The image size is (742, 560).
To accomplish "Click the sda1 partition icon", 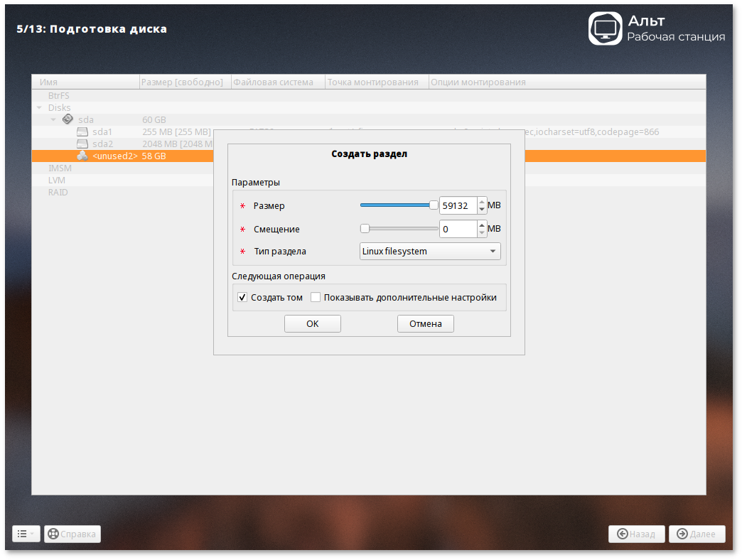I will pyautogui.click(x=82, y=131).
